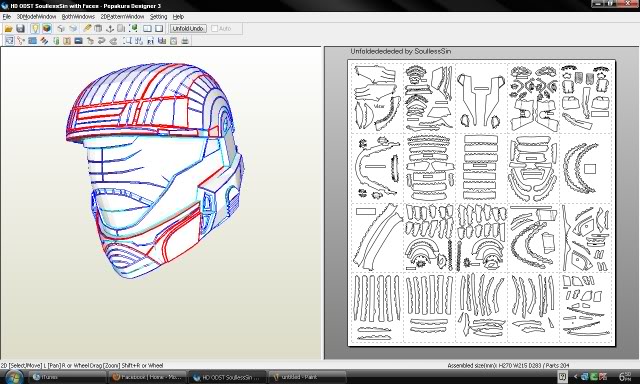Image resolution: width=640 pixels, height=384 pixels.
Task: Click the dark blue label icon
Action: [x=78, y=41]
